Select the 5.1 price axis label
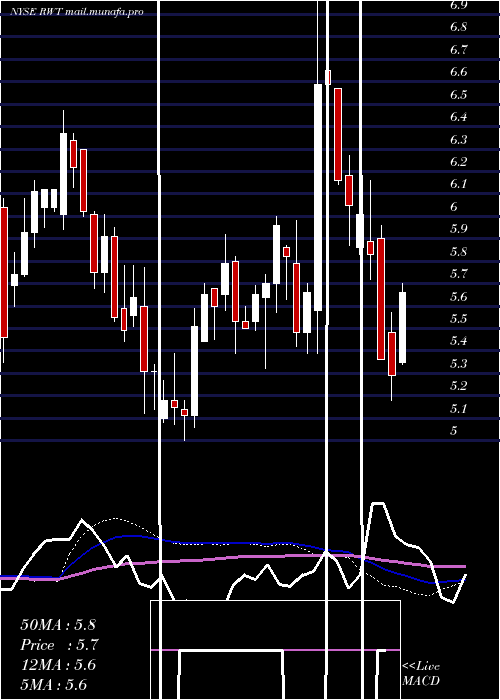Screen dimensions: 500x700 click(459, 408)
